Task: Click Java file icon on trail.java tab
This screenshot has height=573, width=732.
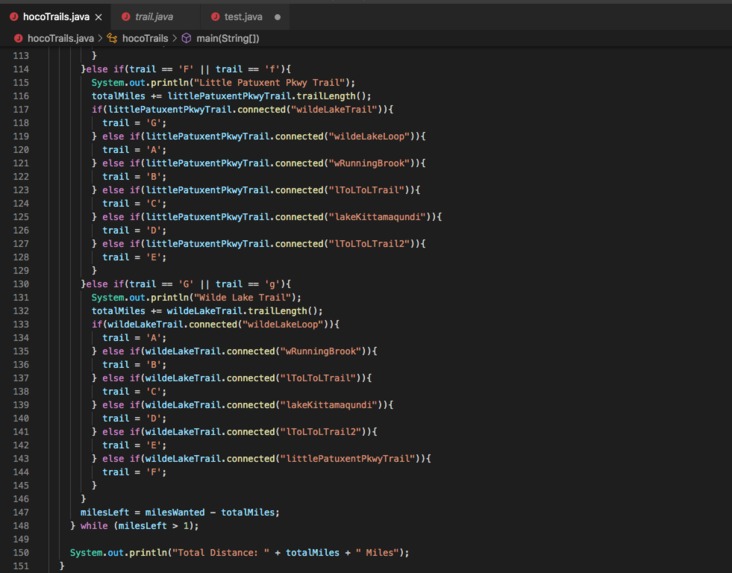Action: coord(126,17)
